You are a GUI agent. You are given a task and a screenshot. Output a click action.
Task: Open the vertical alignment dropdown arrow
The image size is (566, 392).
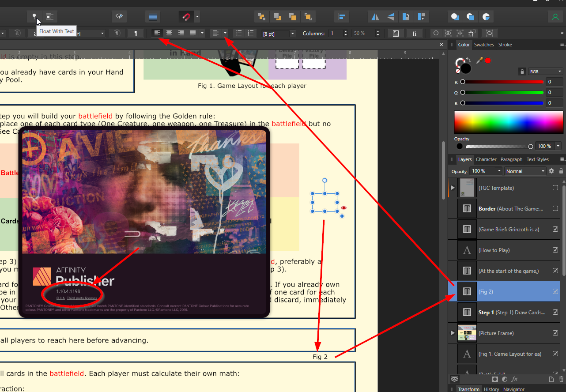pos(225,33)
